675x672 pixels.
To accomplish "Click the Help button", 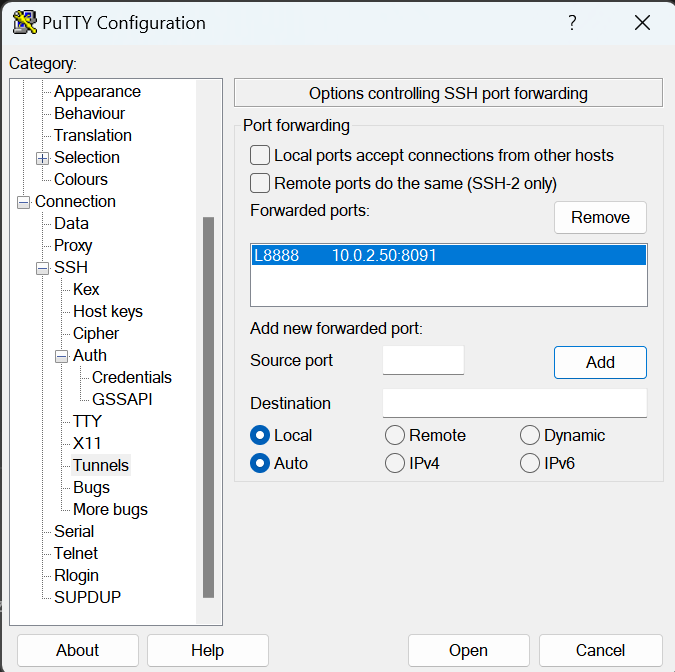I will 207,650.
